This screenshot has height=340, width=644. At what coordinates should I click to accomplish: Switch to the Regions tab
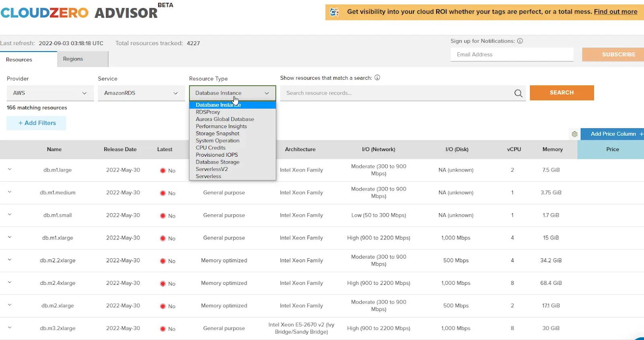(x=83, y=59)
